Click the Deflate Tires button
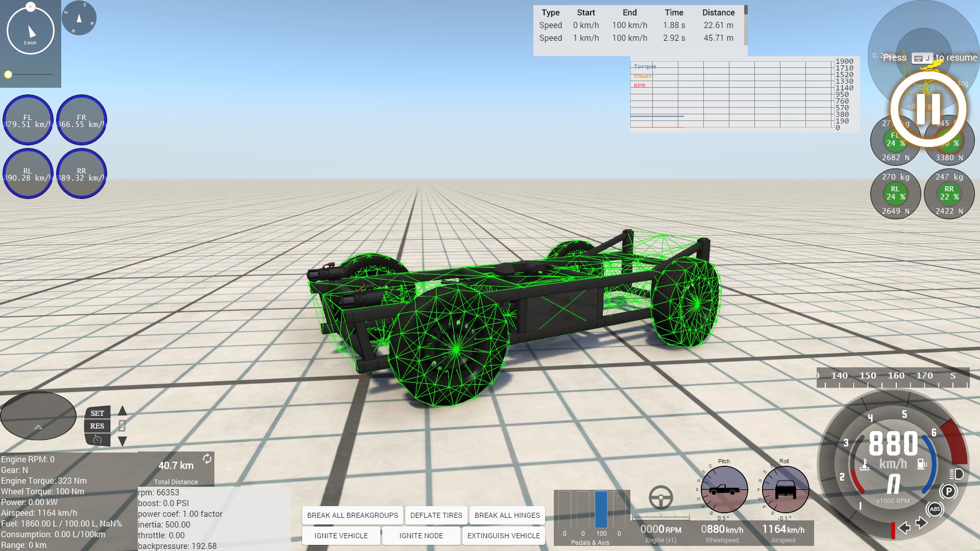 [436, 515]
